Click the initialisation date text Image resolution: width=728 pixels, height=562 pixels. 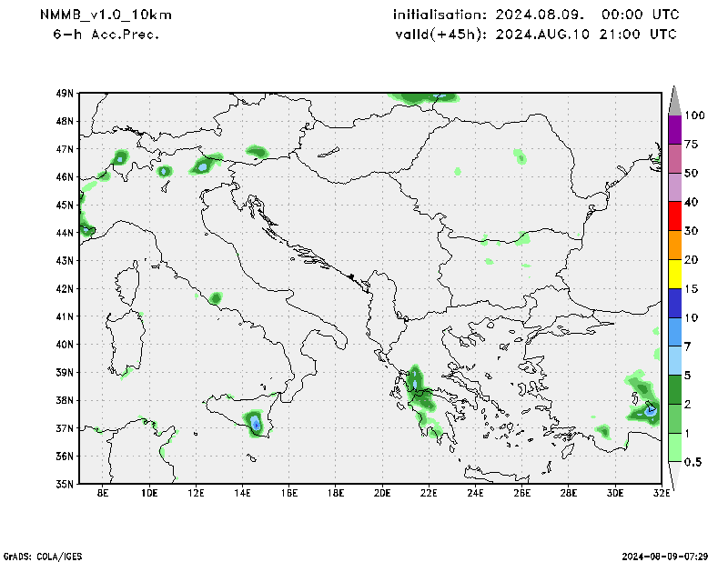point(535,15)
